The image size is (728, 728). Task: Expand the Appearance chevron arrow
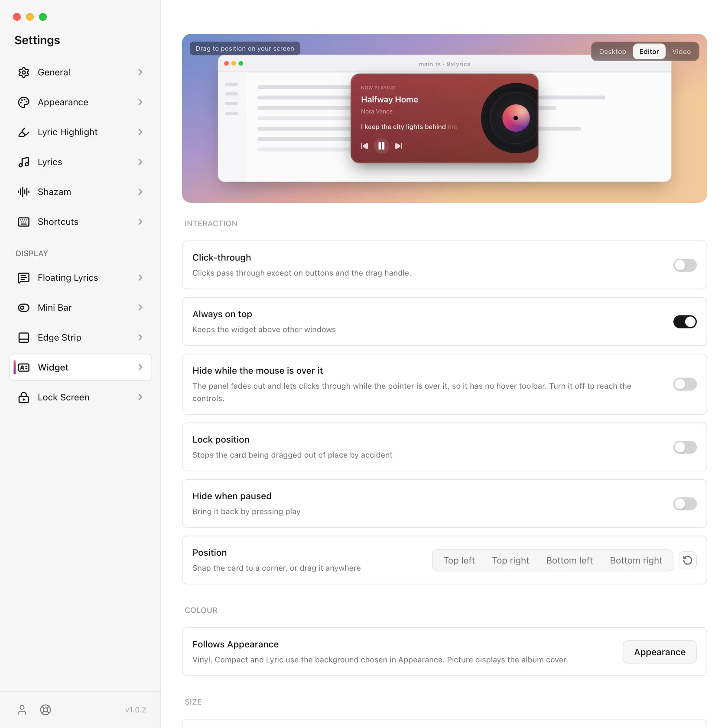pyautogui.click(x=140, y=102)
